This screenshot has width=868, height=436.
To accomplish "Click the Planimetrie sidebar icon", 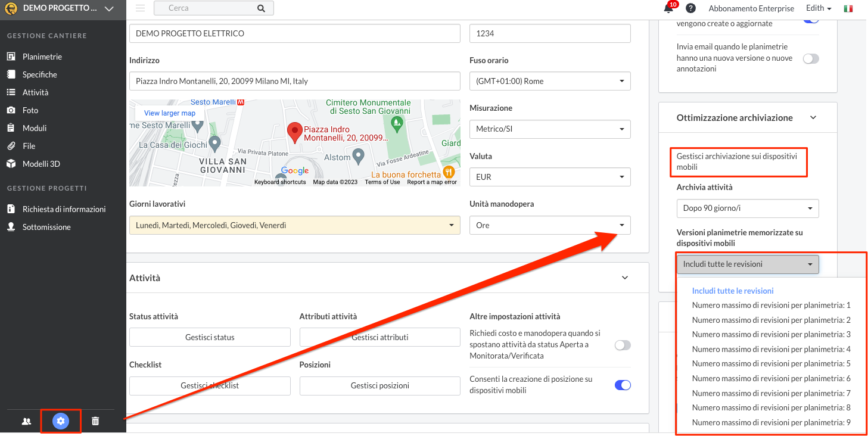I will (11, 57).
